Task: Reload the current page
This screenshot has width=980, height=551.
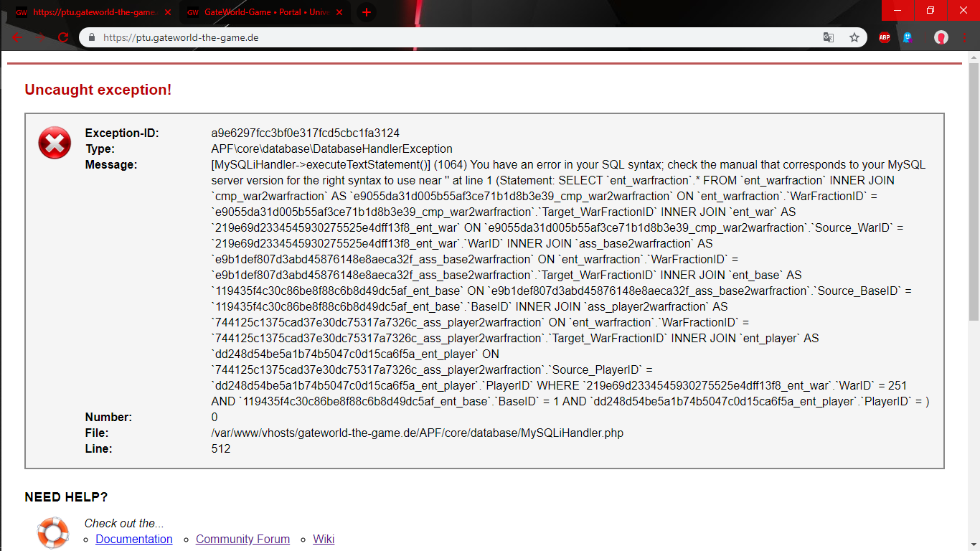Action: pyautogui.click(x=63, y=38)
